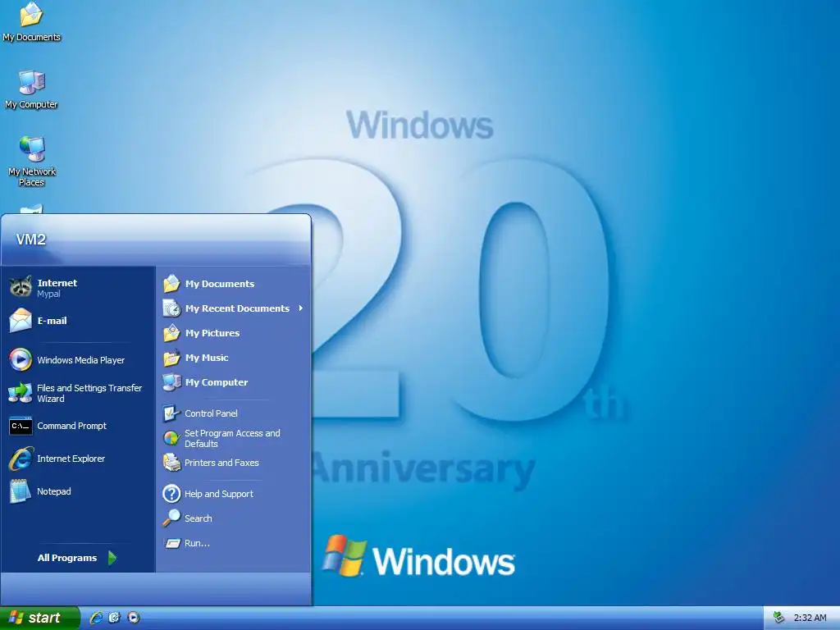
Task: Click the Search label text
Action: tap(199, 518)
